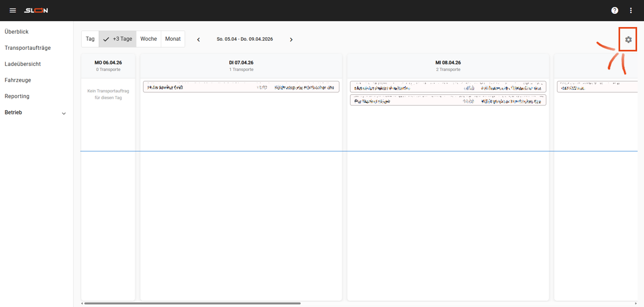Open calendar settings gear icon
The image size is (644, 307).
[628, 40]
